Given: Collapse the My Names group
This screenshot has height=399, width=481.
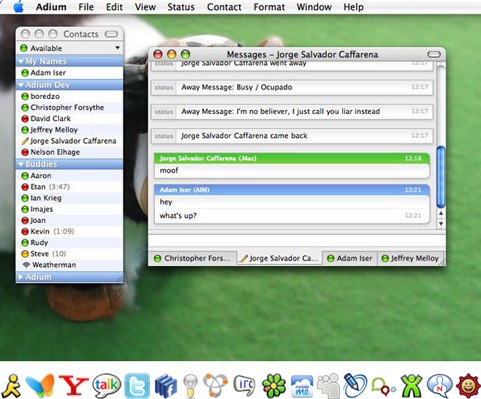Looking at the screenshot, I should pos(21,61).
